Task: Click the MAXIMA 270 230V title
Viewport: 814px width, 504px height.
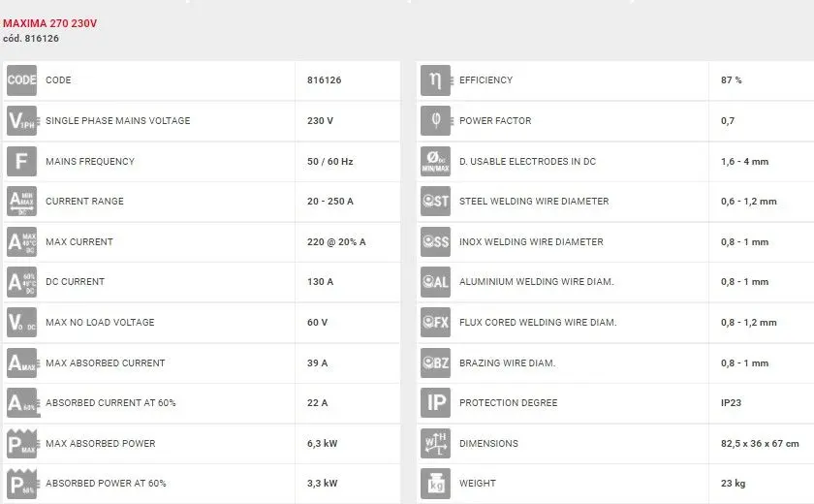Action: pos(50,23)
